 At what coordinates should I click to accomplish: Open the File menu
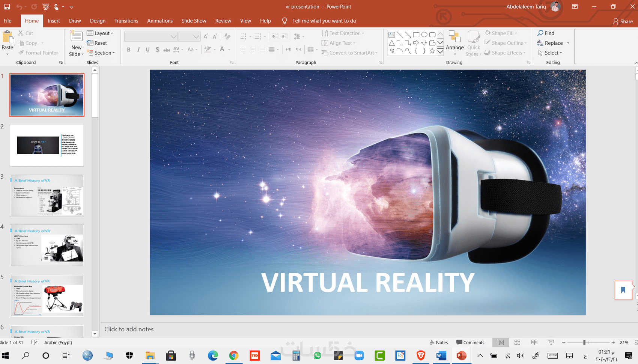coord(8,21)
